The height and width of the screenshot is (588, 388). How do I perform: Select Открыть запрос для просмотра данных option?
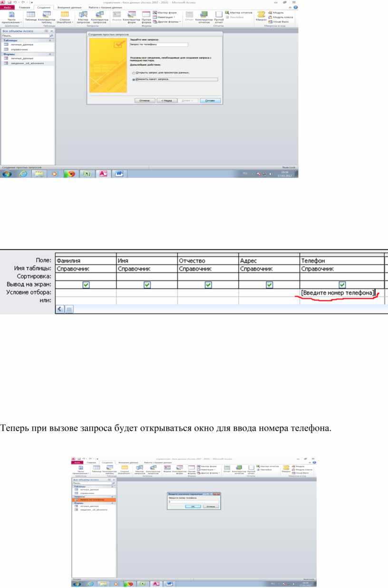(x=134, y=73)
